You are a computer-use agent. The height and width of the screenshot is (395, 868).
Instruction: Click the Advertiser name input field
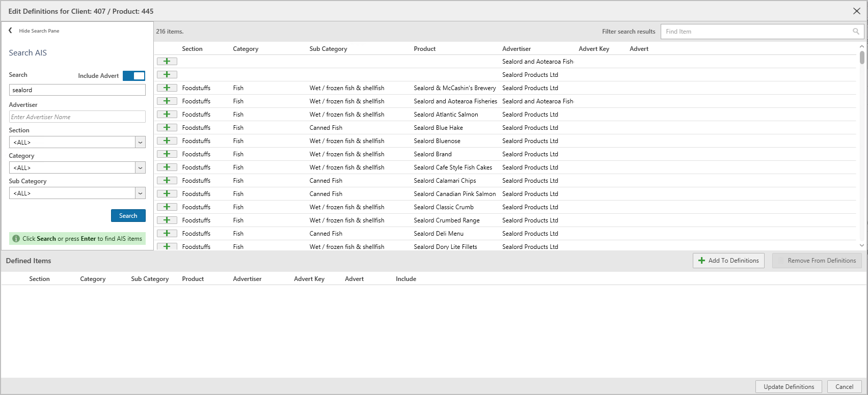coord(77,117)
